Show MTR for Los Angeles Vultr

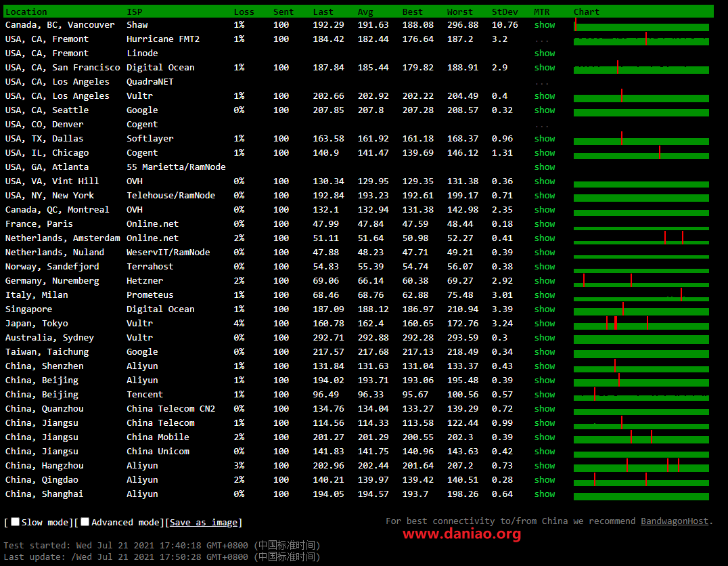point(545,95)
